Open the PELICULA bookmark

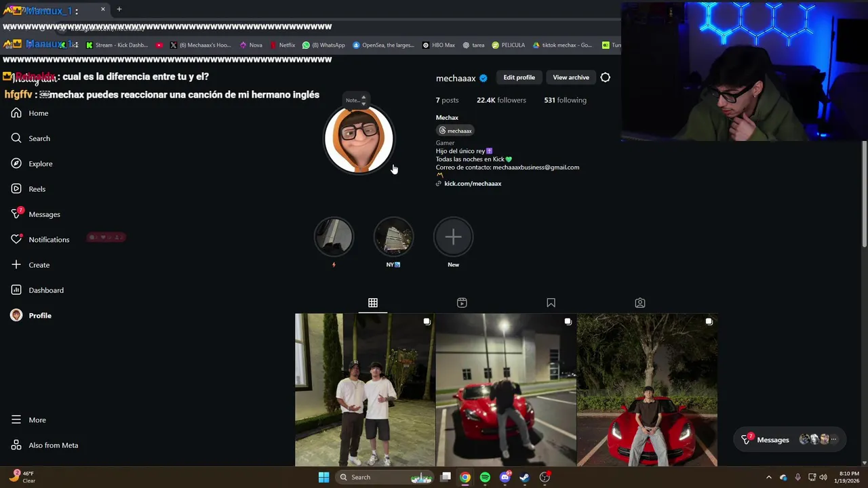[x=509, y=45]
